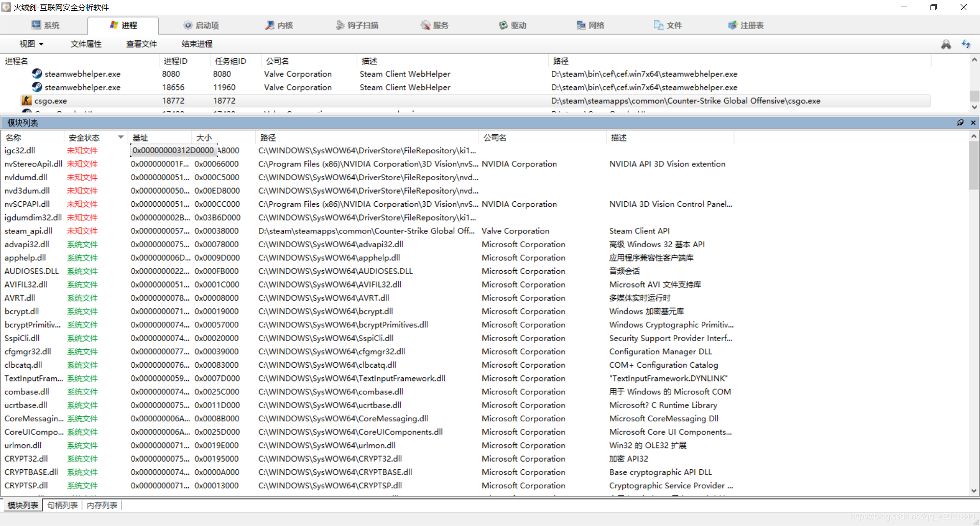Click the 文件属性 toolbar button

coord(86,44)
